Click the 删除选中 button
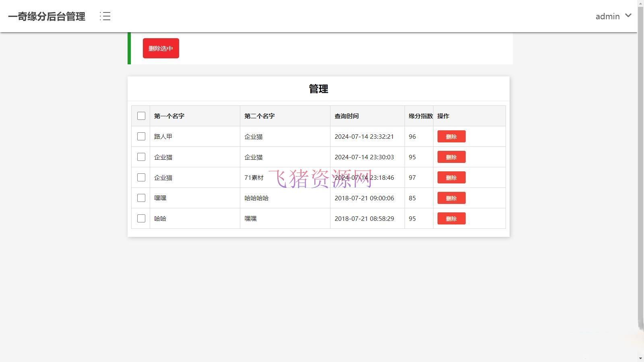The width and height of the screenshot is (644, 362). [x=160, y=48]
